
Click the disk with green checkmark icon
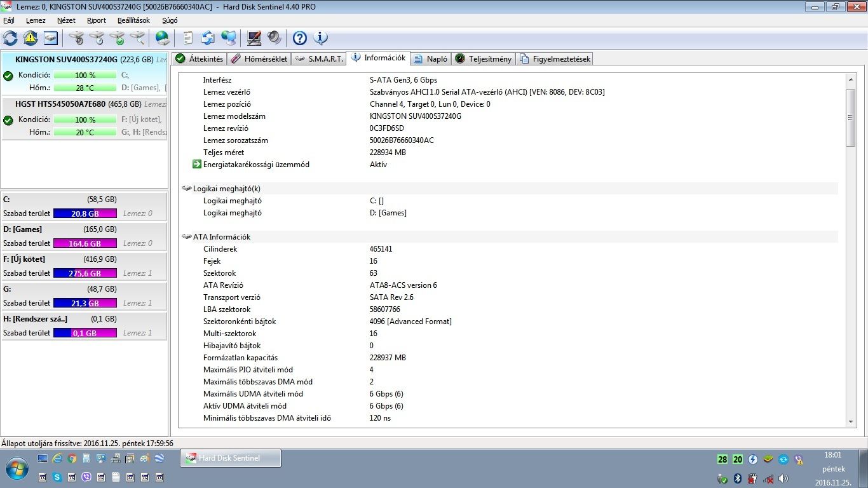tap(118, 38)
